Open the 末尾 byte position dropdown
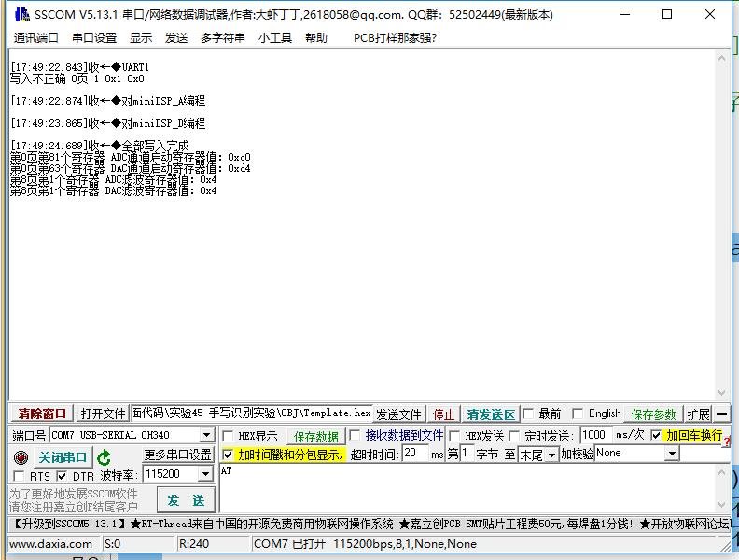The image size is (739, 560). coord(551,455)
